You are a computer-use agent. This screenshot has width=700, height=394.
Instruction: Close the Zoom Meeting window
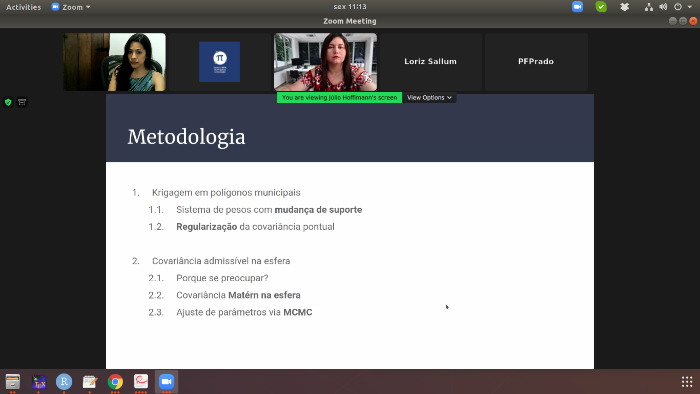click(x=693, y=21)
